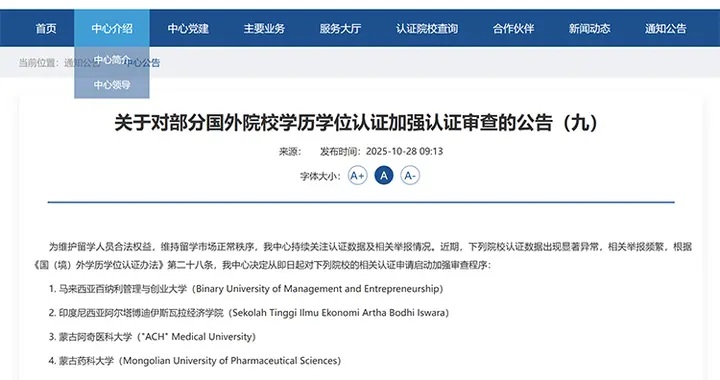Click the text 《国（境）外学历学位认证办法》
The height and width of the screenshot is (380, 720).
99,265
